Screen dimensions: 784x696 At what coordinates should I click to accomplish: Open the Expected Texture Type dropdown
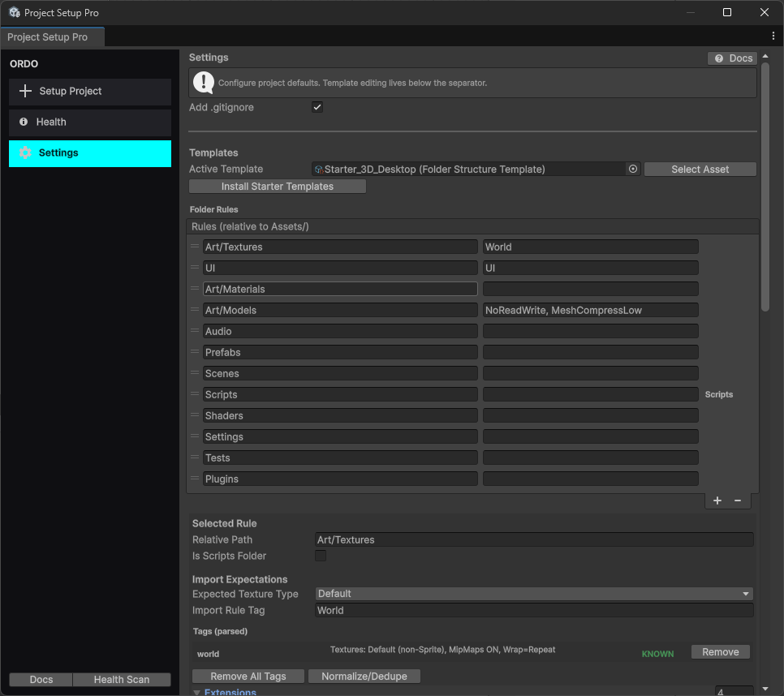tap(534, 594)
